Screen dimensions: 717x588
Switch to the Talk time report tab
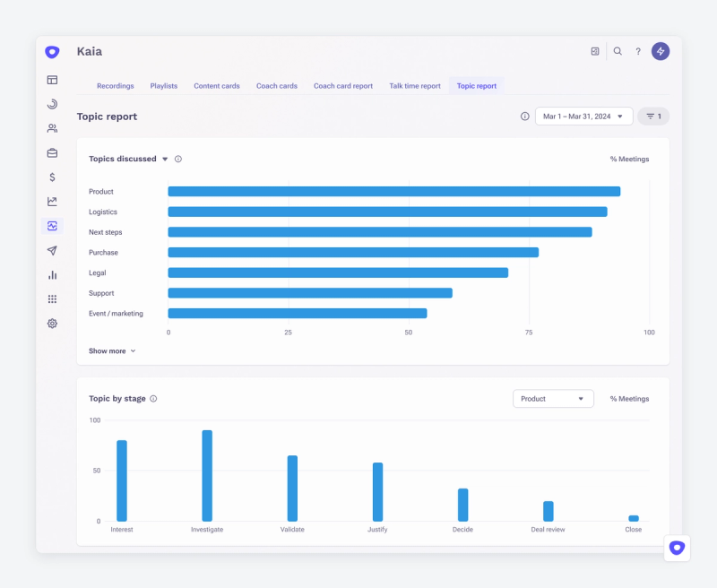[x=415, y=86]
